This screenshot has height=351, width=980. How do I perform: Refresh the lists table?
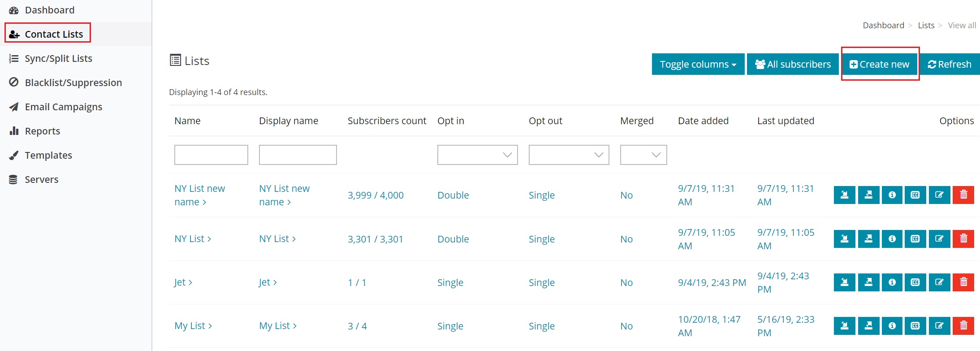point(950,64)
